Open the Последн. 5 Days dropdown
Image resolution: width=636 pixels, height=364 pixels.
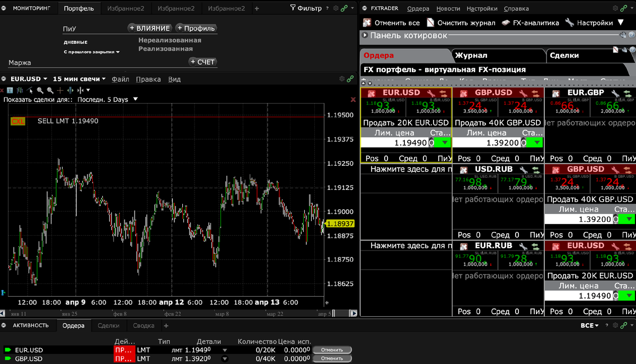106,99
